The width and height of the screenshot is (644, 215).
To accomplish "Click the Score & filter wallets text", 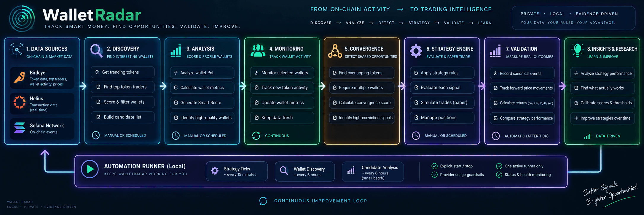I will [x=124, y=102].
